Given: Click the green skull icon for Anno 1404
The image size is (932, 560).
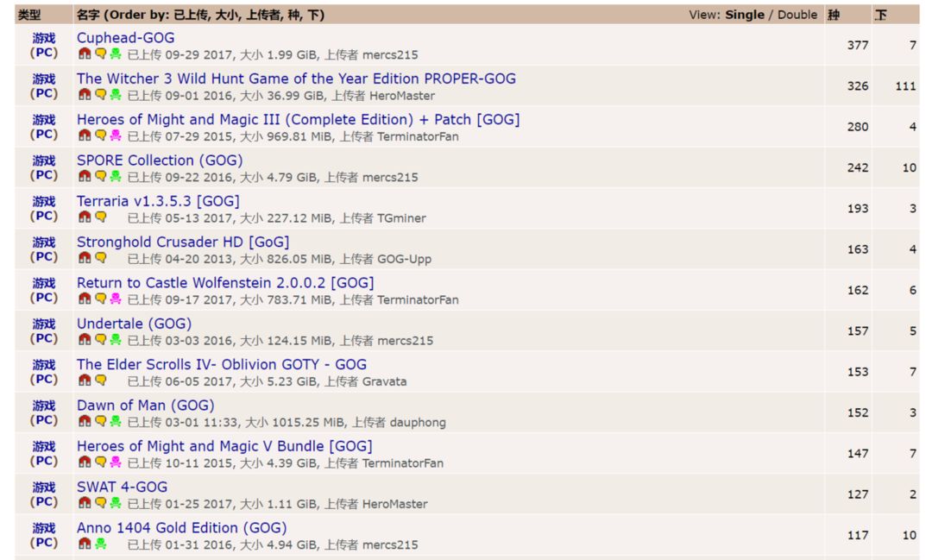Looking at the screenshot, I should (x=100, y=544).
